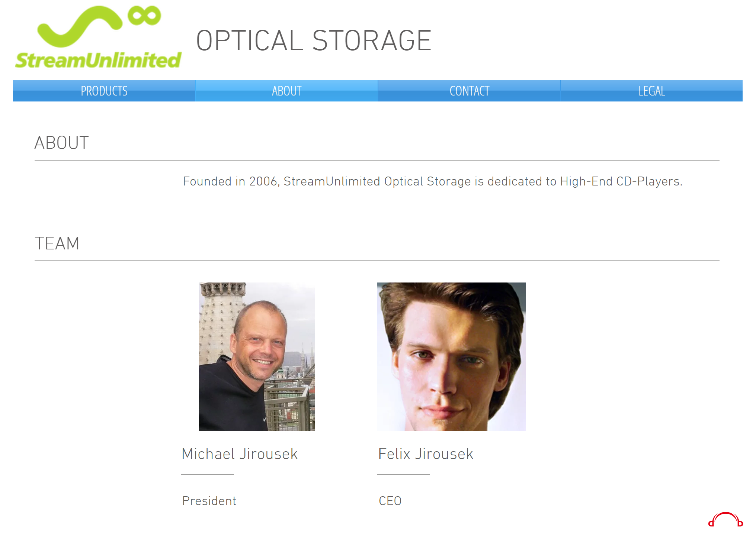Image resolution: width=756 pixels, height=536 pixels.
Task: Click the infinity symbol in the logo
Action: (144, 16)
